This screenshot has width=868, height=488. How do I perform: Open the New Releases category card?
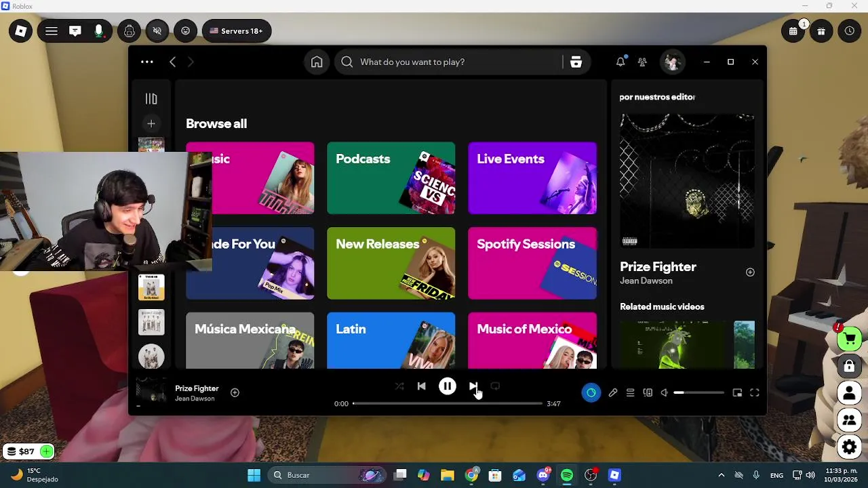click(x=391, y=263)
